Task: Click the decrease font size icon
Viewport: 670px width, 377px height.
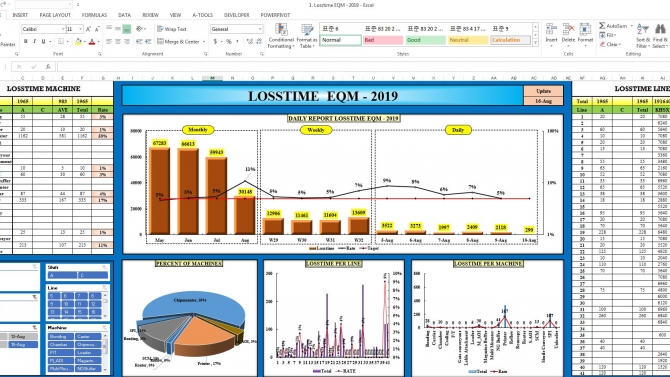Action: (97, 29)
